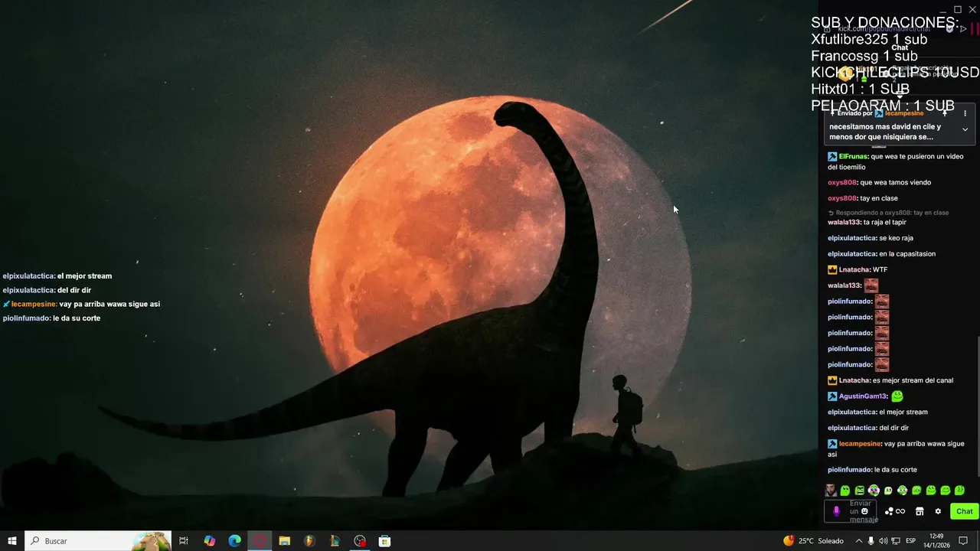
Task: Click the message 'ta raja el tapir'
Action: pos(884,222)
